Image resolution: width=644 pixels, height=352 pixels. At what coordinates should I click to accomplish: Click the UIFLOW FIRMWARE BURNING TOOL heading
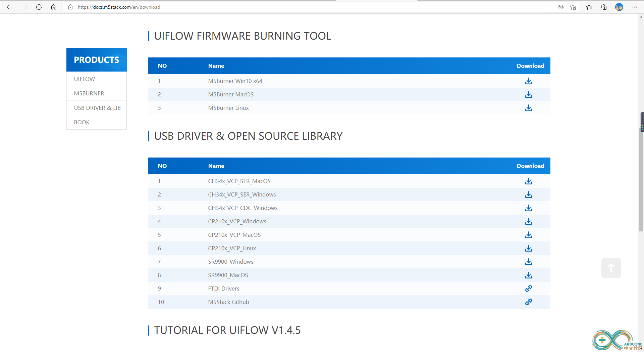click(243, 36)
